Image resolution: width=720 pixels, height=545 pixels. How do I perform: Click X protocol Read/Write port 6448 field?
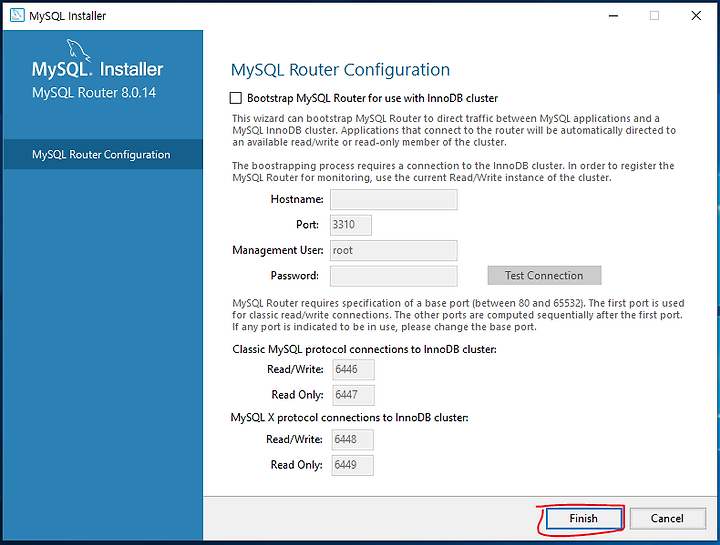coord(353,439)
